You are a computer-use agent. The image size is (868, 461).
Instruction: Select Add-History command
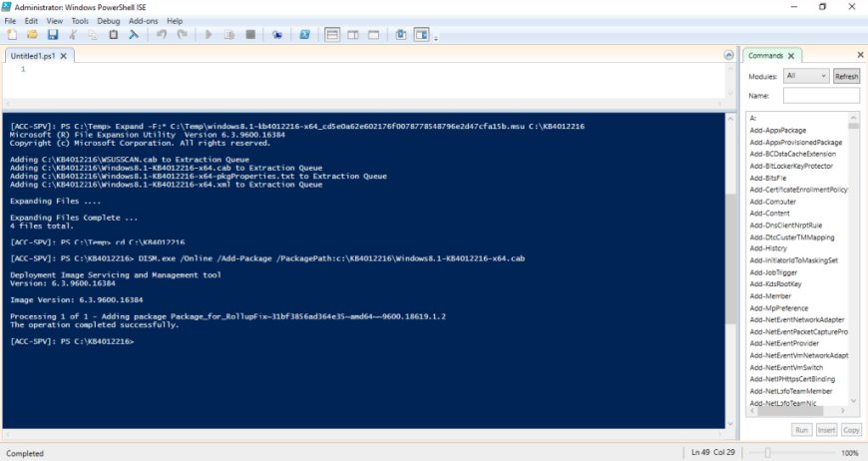pyautogui.click(x=768, y=248)
